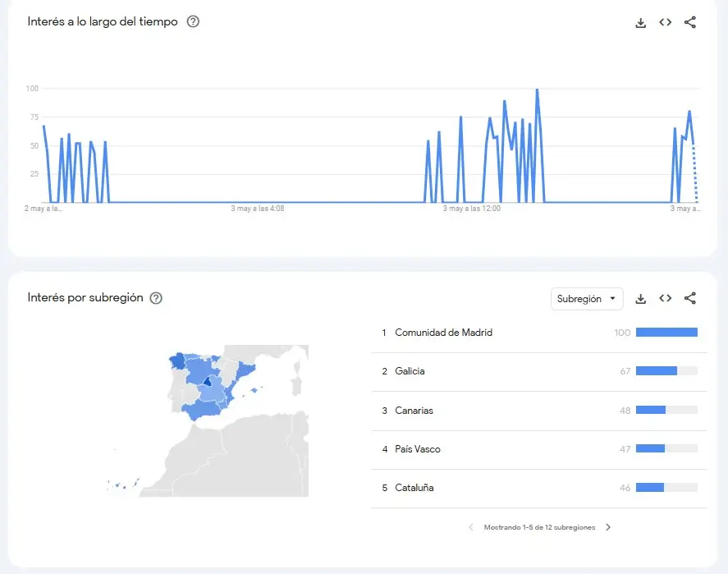Click the Comunidad de Madrid bar with value 100
Viewport: 728px width, 574px height.
pyautogui.click(x=666, y=332)
